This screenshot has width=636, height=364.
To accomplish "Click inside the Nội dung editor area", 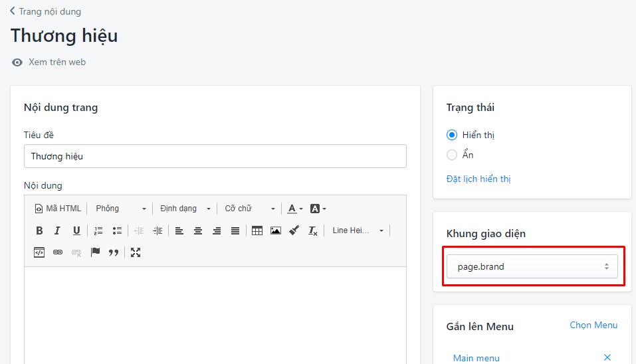I will pyautogui.click(x=215, y=315).
